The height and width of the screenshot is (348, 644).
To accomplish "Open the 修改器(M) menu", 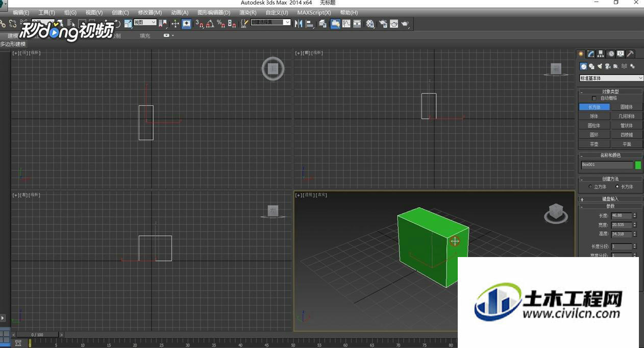I will click(150, 12).
